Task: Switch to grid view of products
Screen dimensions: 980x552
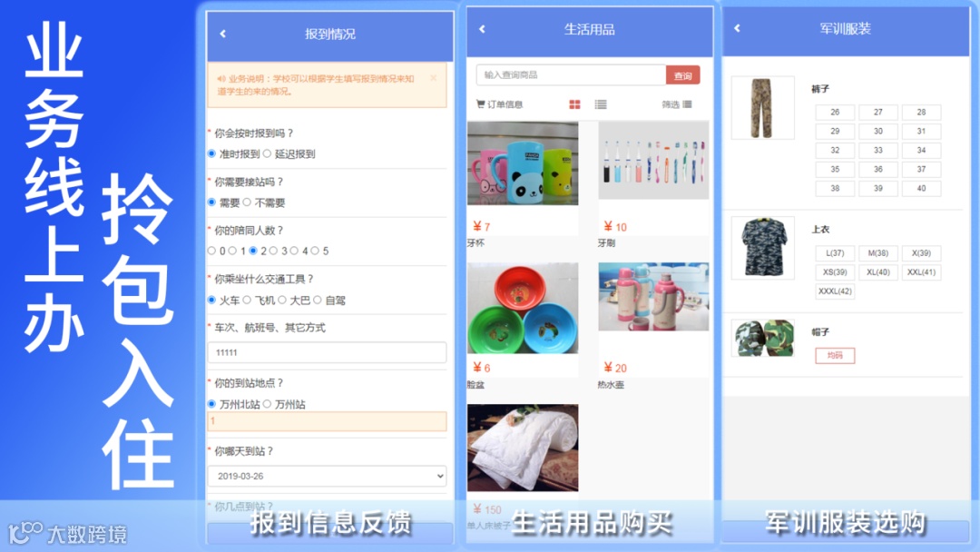Action: pos(574,104)
